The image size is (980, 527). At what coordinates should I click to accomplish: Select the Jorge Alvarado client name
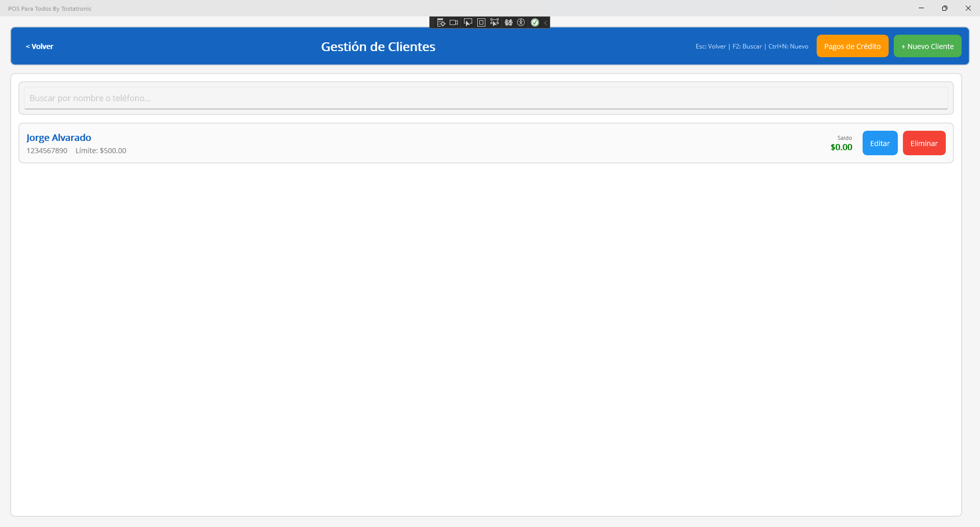tap(59, 138)
